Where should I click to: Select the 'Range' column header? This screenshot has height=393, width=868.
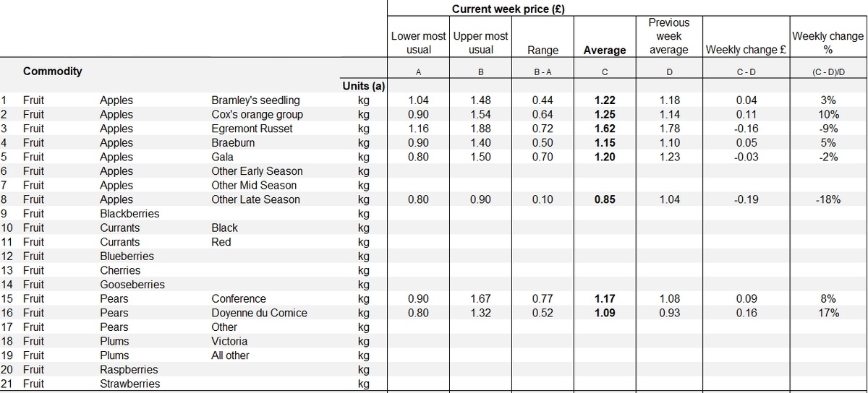click(x=542, y=50)
